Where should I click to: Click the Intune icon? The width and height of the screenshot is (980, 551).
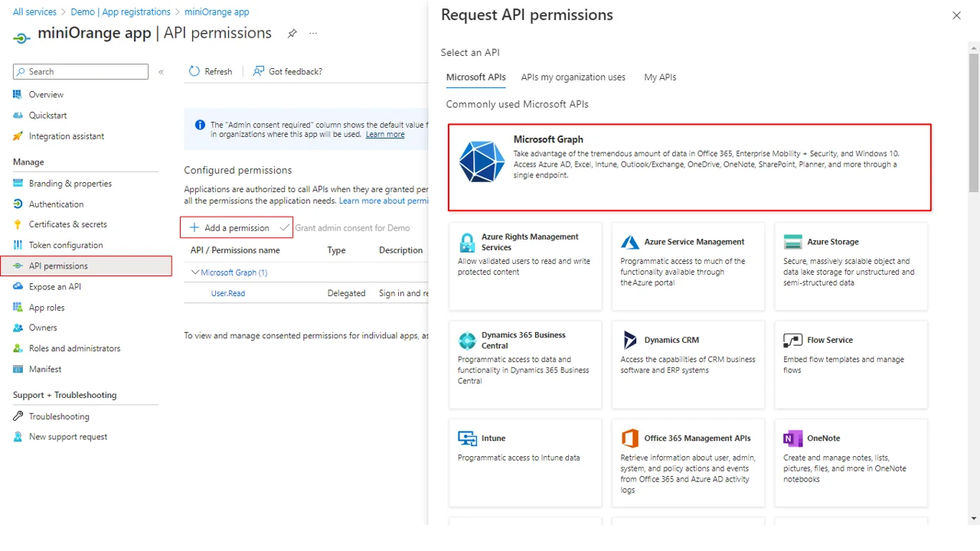click(x=467, y=439)
